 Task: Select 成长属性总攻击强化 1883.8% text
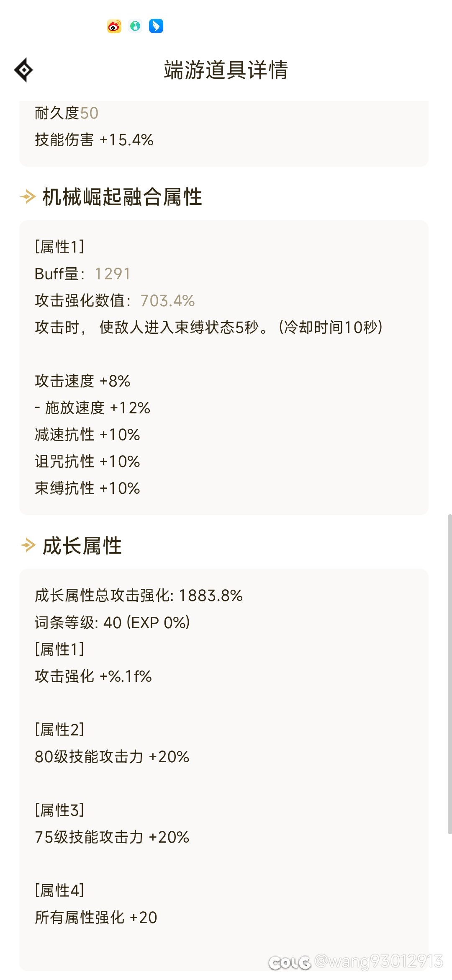(139, 596)
